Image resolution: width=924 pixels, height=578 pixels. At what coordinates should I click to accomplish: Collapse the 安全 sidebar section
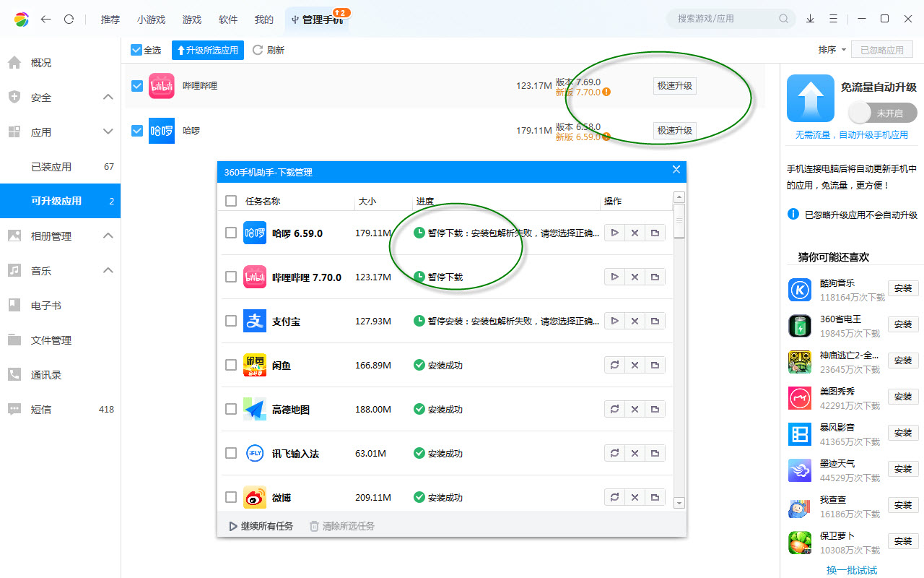point(108,97)
